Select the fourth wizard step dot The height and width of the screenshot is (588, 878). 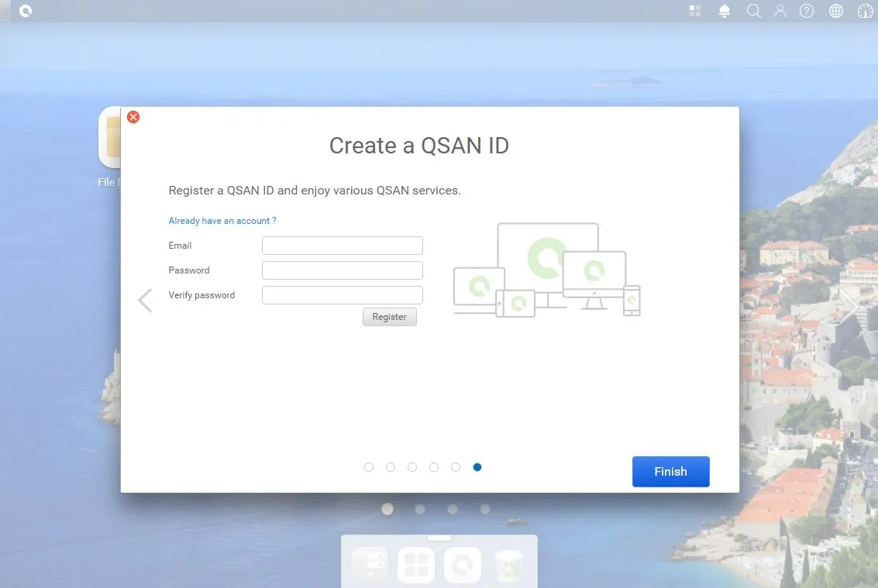coord(434,467)
